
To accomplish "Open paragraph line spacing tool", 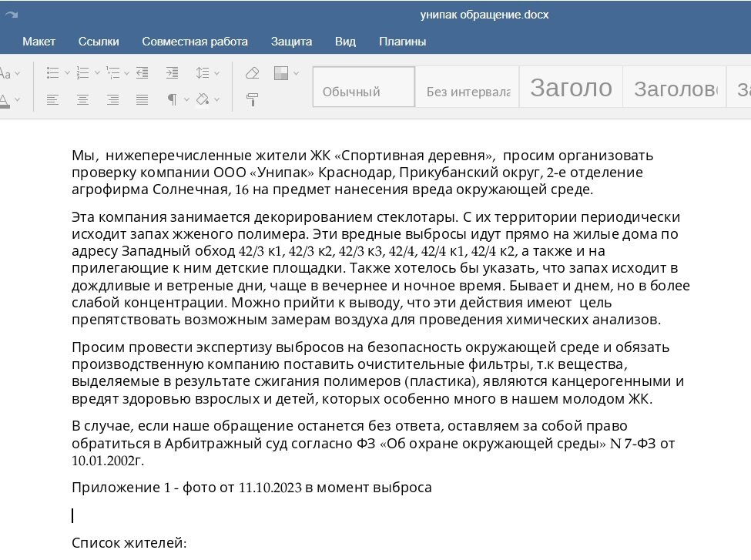I will tap(202, 73).
